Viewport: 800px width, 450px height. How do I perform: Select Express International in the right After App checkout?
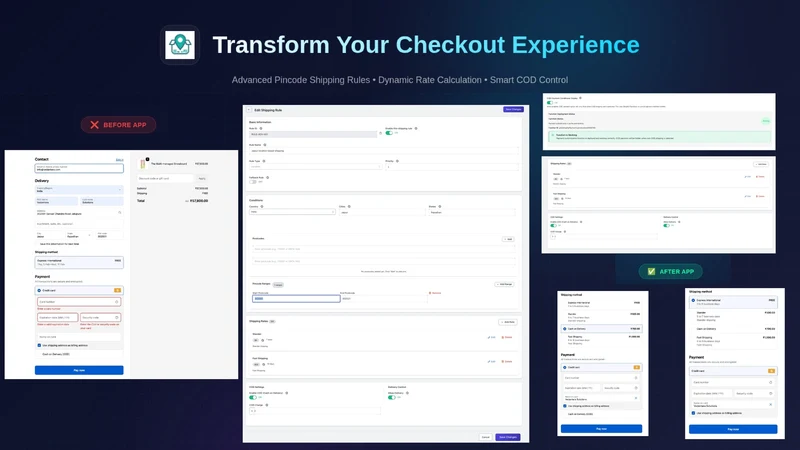(x=733, y=302)
